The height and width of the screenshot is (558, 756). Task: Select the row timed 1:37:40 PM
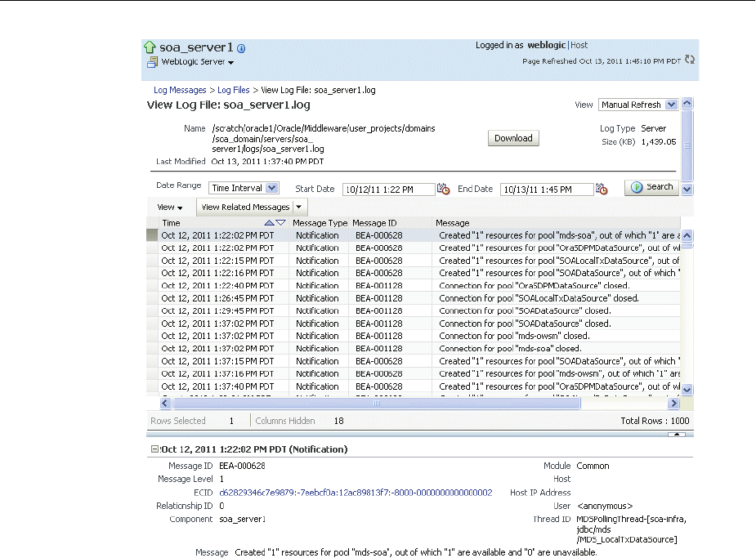tap(414, 386)
